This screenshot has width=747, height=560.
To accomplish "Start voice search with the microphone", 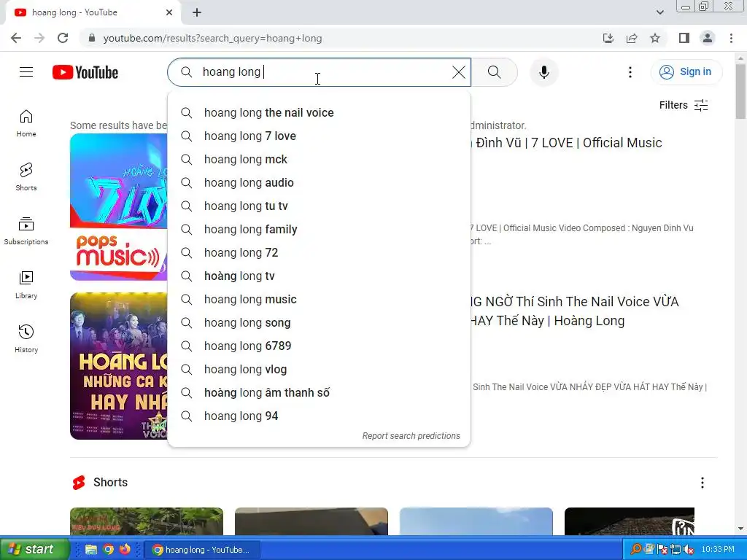I will click(543, 72).
